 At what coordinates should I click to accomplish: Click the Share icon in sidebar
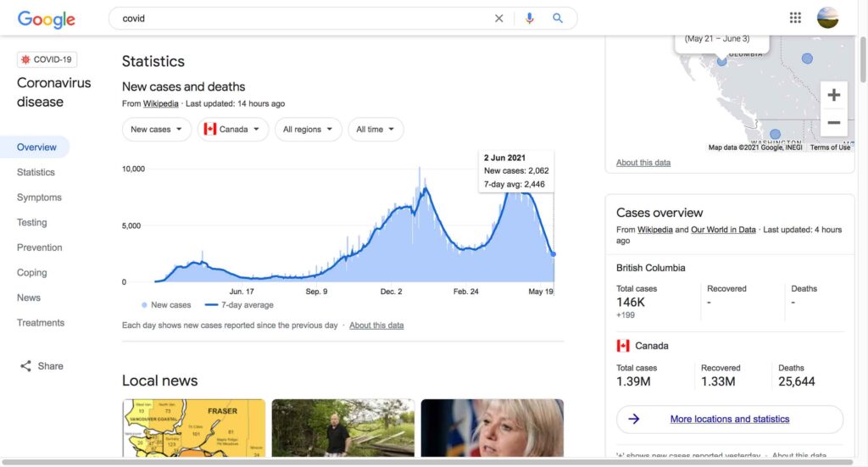[26, 366]
